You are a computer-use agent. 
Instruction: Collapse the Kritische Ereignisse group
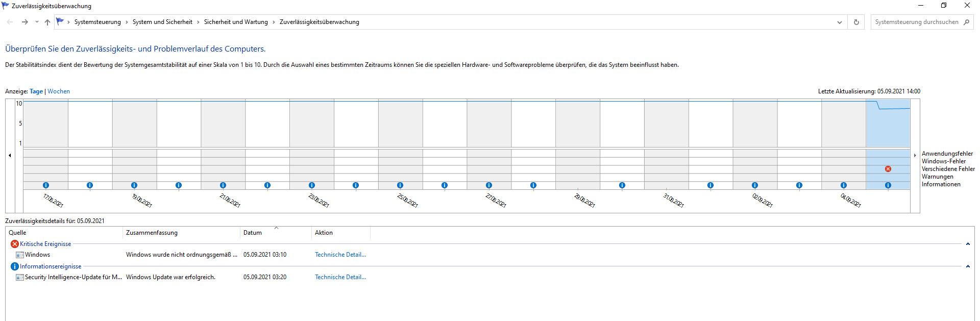click(x=968, y=244)
